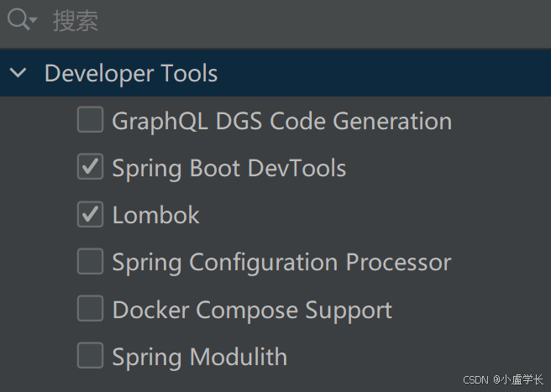Uncheck the Lombok checkbox
551x392 pixels.
[91, 214]
